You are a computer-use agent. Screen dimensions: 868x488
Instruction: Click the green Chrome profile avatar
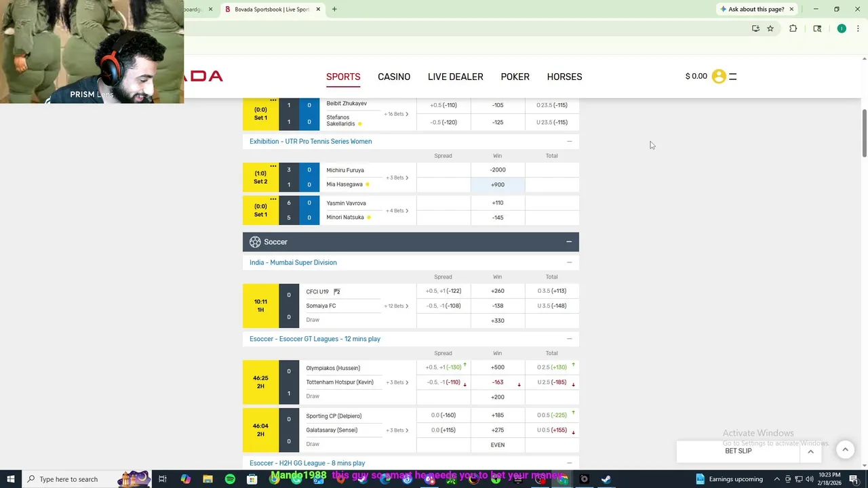(842, 28)
